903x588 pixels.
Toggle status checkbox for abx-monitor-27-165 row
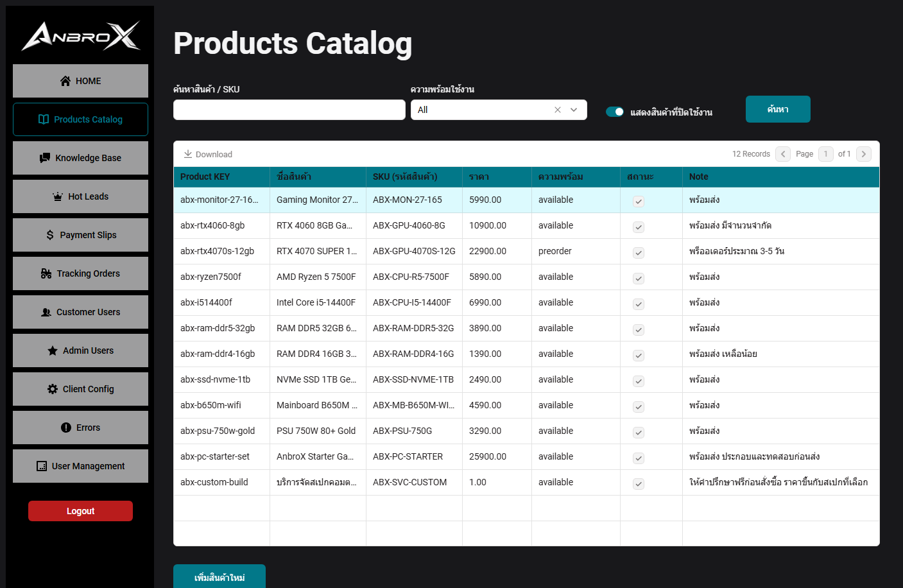coord(639,201)
